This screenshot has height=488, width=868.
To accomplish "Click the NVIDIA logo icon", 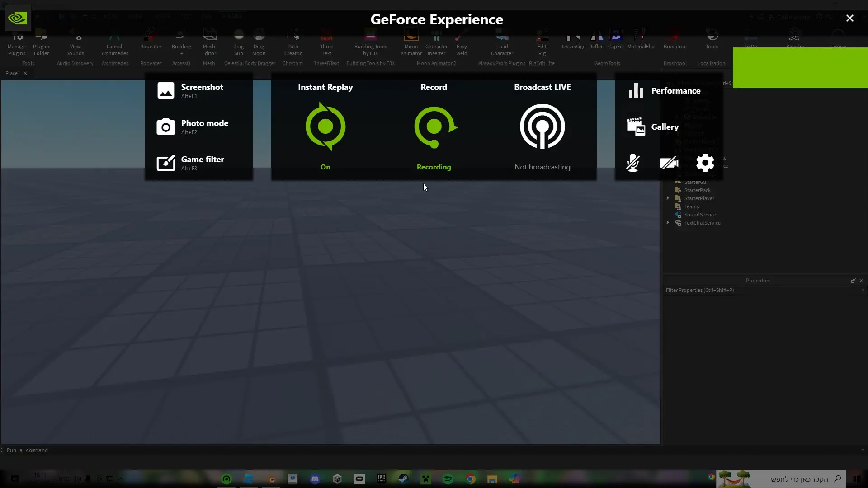I will 18,19.
